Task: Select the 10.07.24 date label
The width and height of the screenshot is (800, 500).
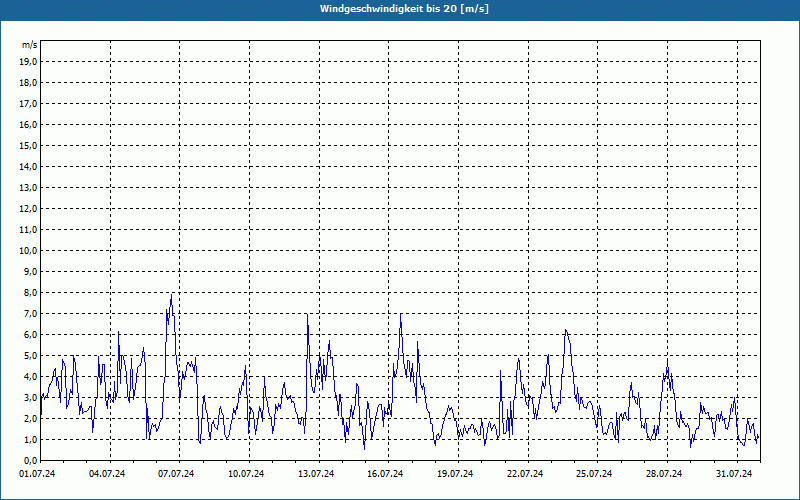Action: (246, 474)
